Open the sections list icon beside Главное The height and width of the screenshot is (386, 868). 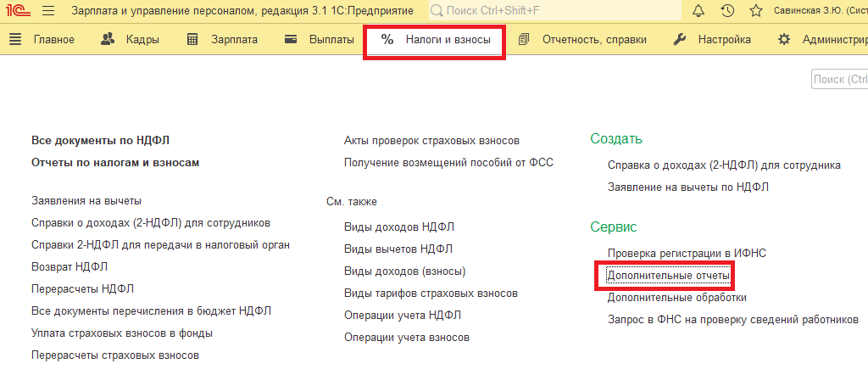[15, 39]
